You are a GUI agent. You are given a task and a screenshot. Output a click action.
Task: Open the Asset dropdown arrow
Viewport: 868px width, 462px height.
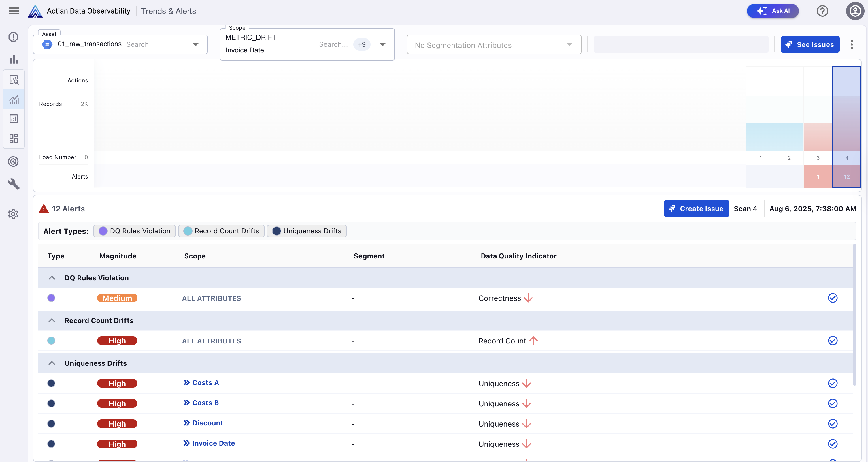[x=195, y=44]
